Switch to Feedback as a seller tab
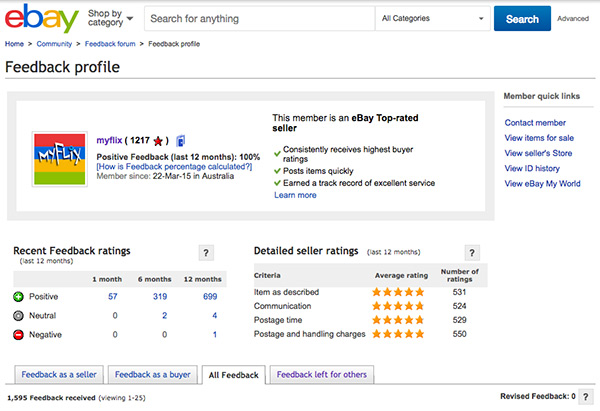 pos(59,375)
